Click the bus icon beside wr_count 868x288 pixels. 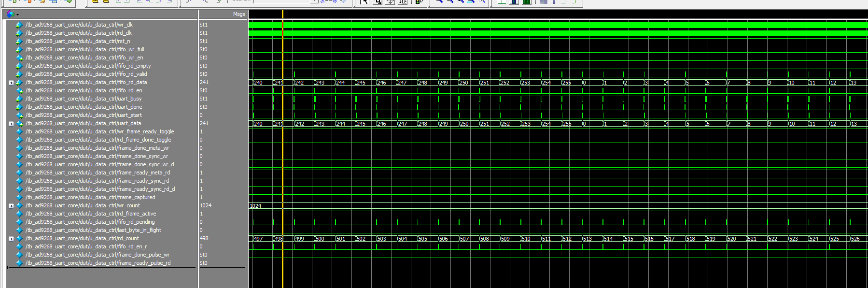pyautogui.click(x=19, y=205)
